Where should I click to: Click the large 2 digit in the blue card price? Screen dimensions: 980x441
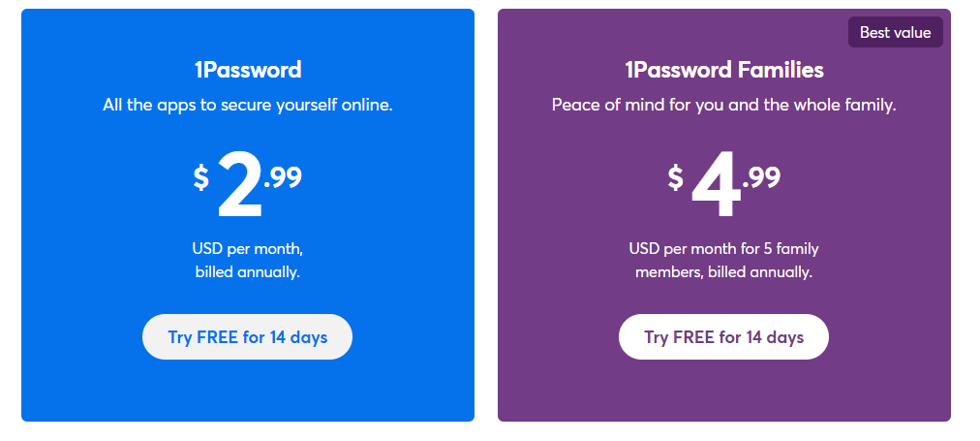[239, 186]
